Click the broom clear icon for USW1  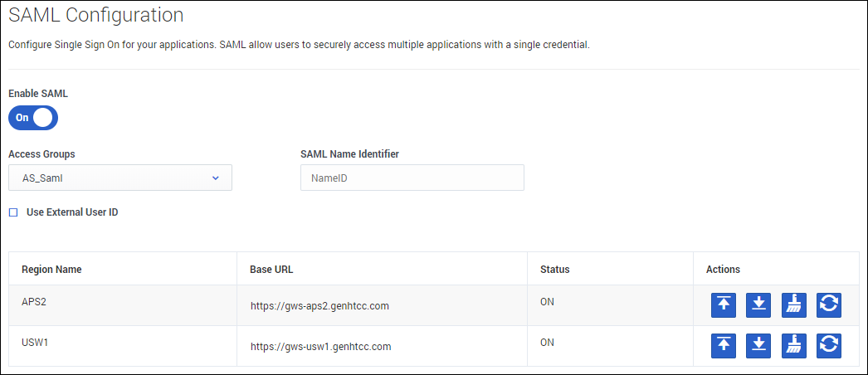[x=794, y=346]
